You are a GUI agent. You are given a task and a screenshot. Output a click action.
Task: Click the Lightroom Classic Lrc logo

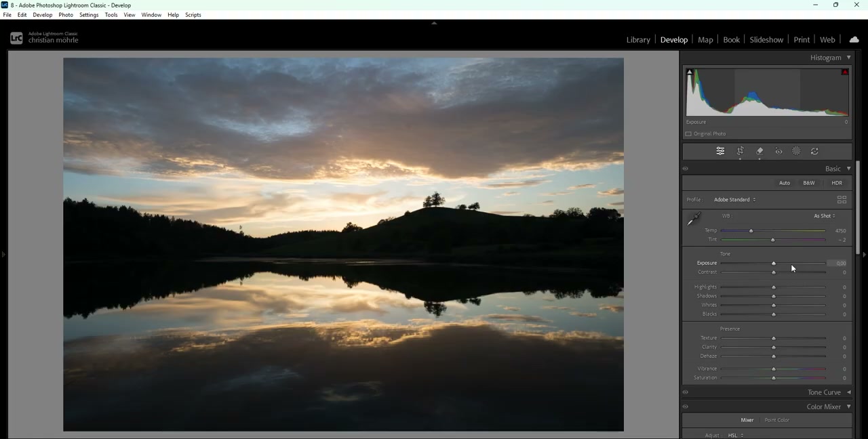16,39
